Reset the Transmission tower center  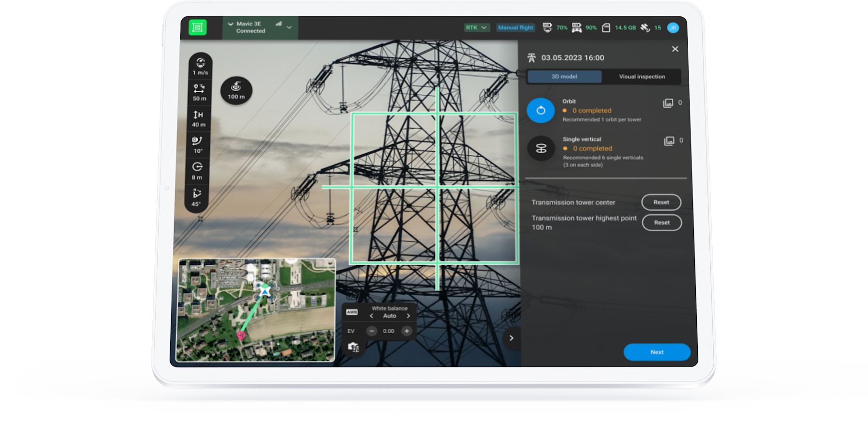coord(661,202)
